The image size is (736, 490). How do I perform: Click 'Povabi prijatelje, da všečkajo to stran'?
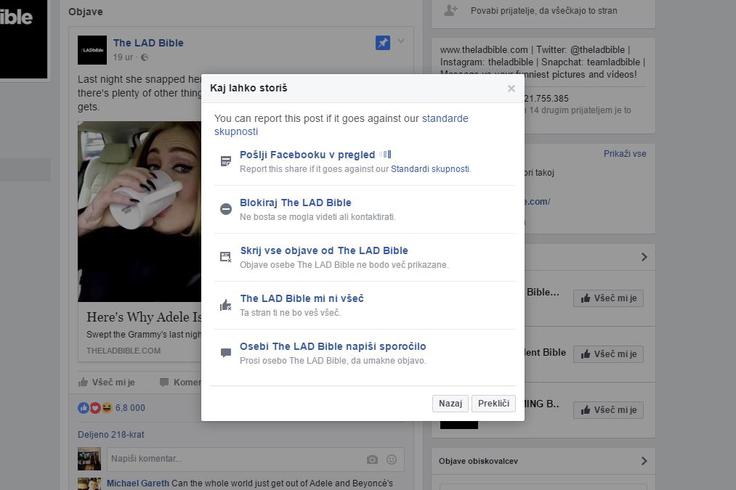coord(544,10)
